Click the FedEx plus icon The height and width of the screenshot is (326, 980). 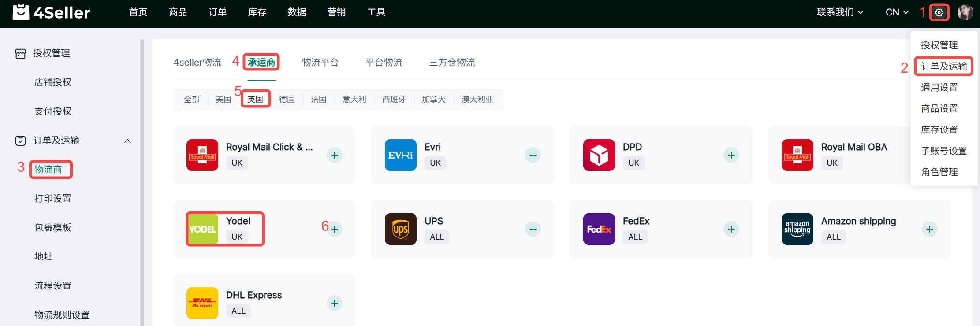[731, 229]
